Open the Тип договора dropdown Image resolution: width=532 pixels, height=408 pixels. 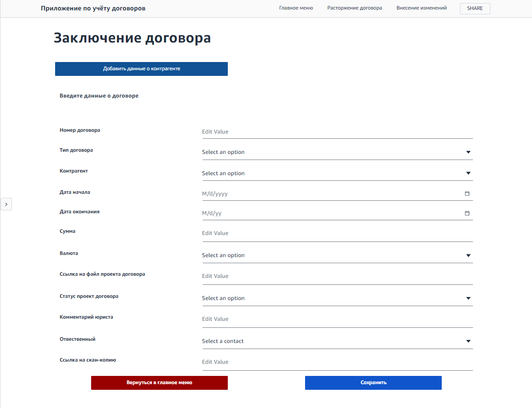(x=338, y=152)
